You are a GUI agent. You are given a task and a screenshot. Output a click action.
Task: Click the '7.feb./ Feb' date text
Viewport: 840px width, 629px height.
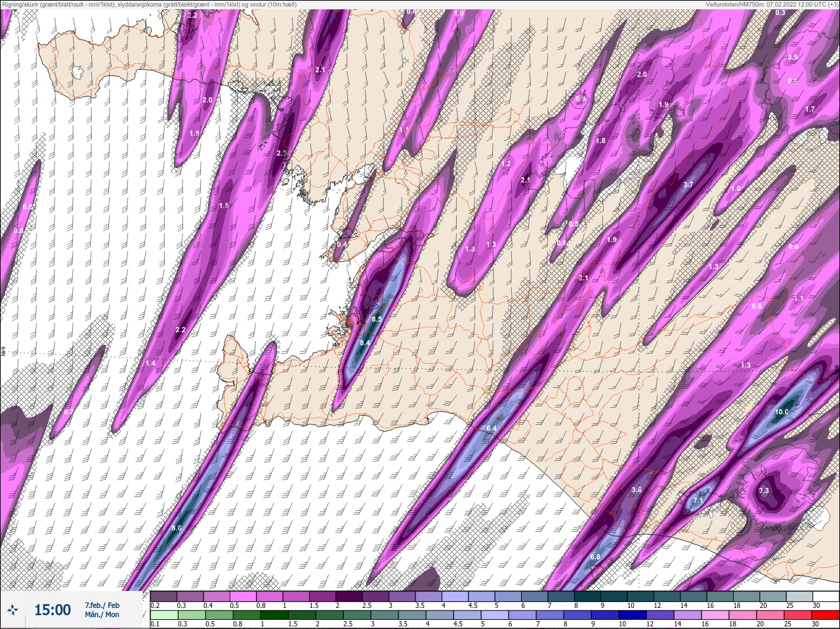[x=102, y=605]
